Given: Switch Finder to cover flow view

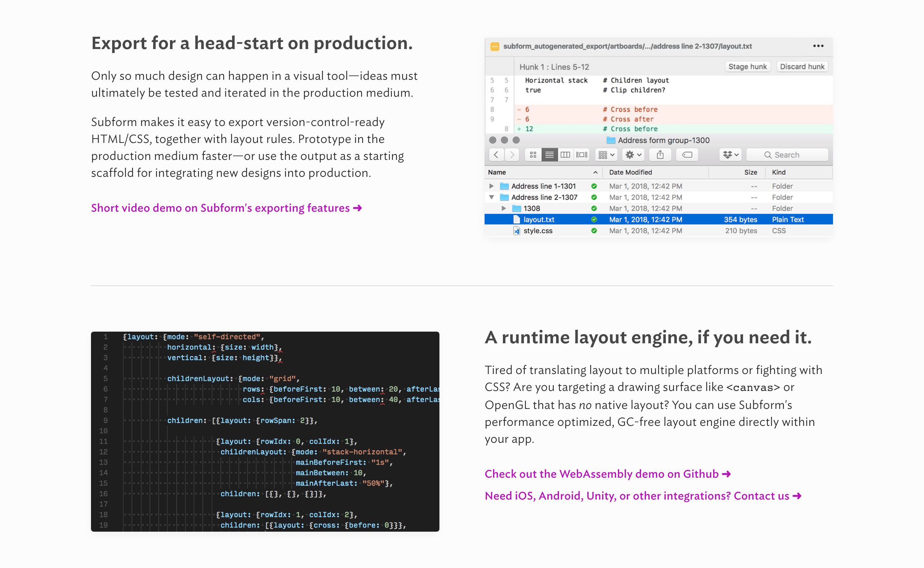Looking at the screenshot, I should pyautogui.click(x=581, y=155).
